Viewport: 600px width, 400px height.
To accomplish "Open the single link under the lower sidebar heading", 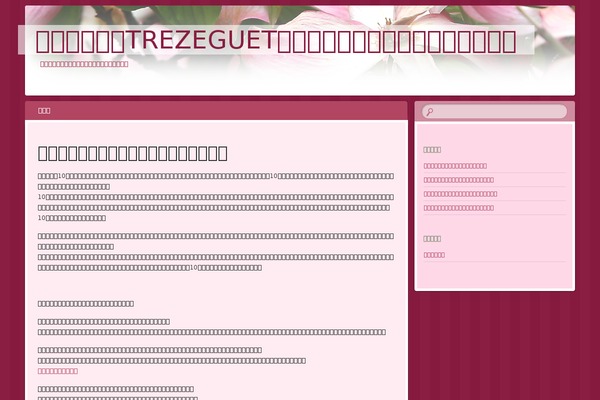I will 434,255.
